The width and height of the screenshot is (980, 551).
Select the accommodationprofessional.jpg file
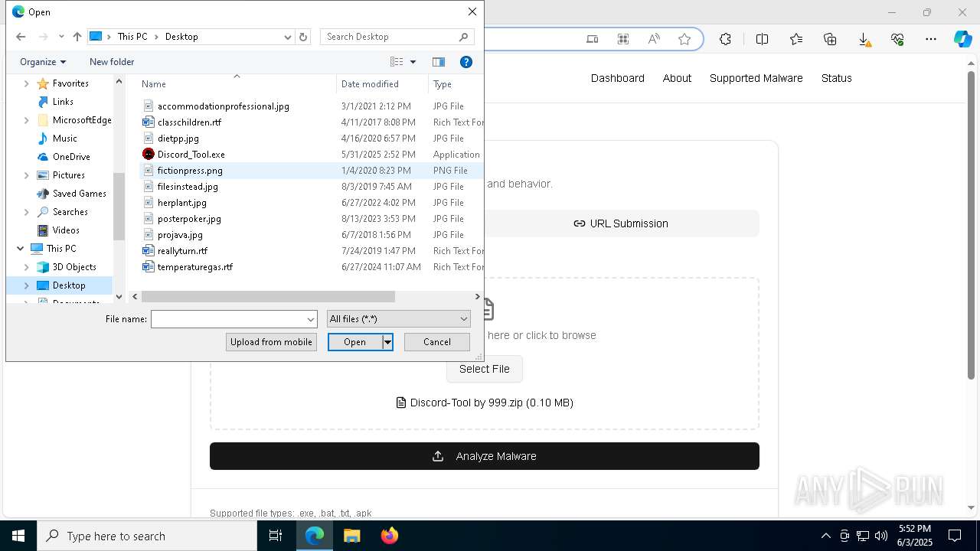(x=224, y=106)
